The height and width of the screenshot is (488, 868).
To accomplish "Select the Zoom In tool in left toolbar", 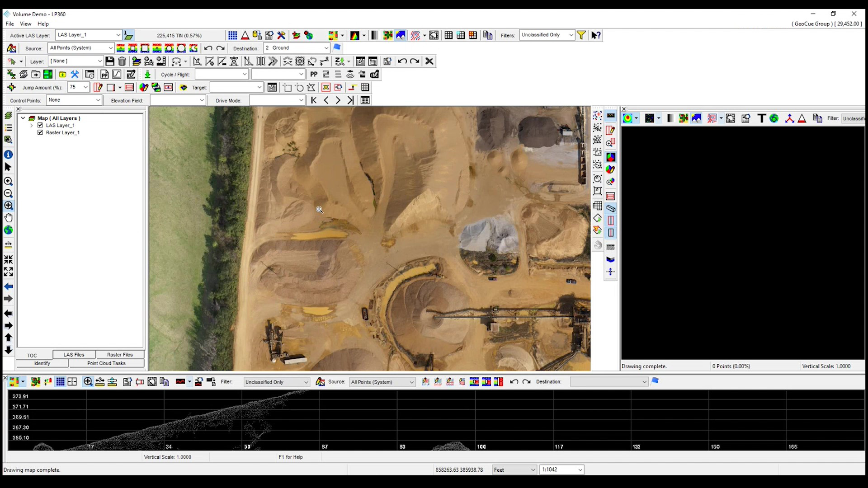I will pos(8,181).
